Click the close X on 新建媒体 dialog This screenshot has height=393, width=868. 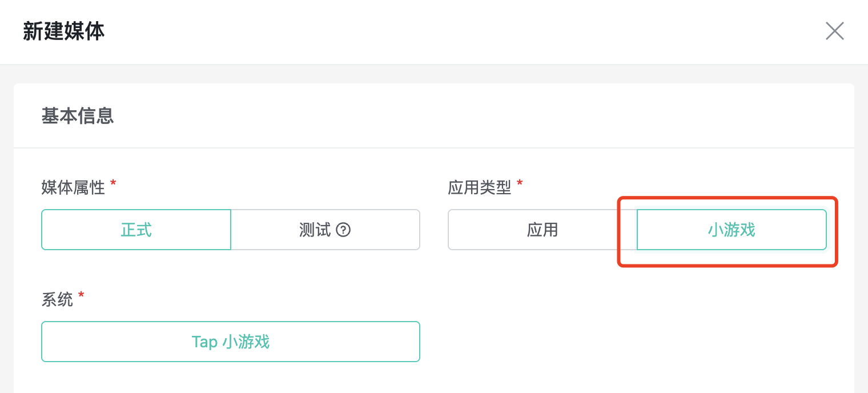click(834, 31)
